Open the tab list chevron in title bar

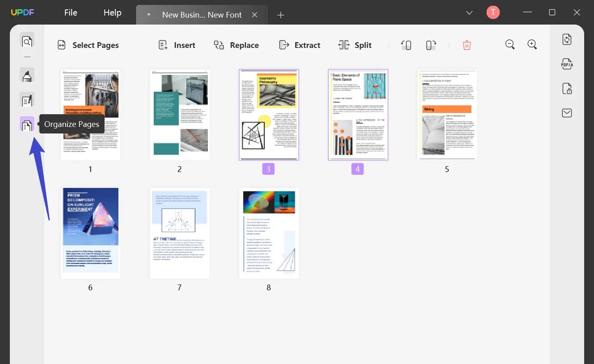tap(469, 12)
